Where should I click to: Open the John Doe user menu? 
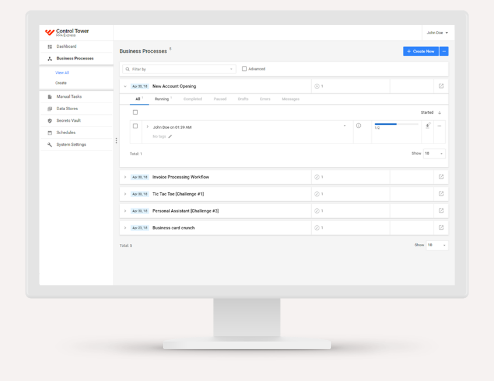437,33
